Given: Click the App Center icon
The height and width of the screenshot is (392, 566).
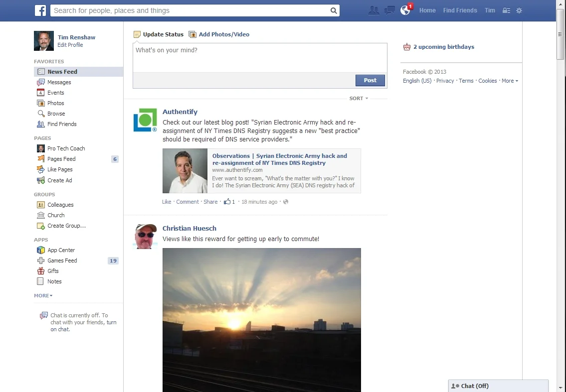Looking at the screenshot, I should [x=41, y=250].
